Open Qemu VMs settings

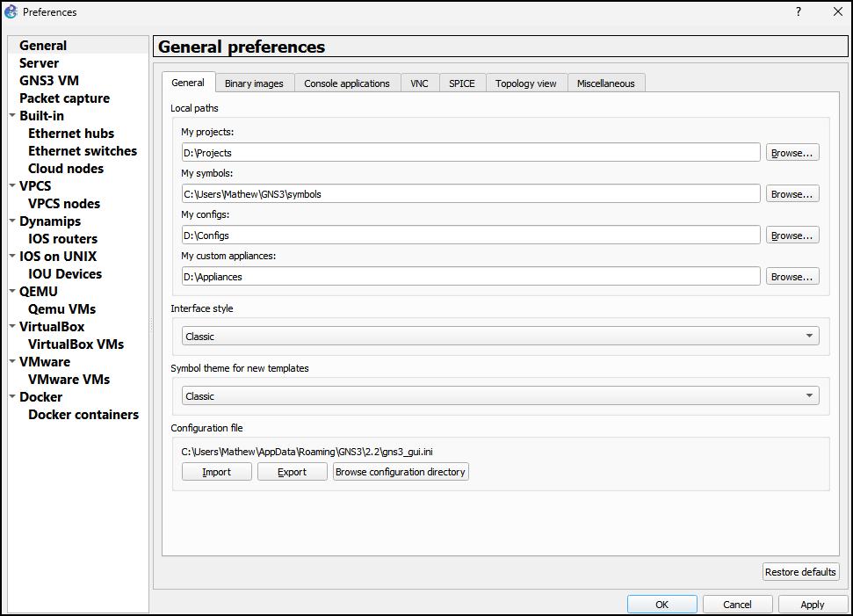pos(62,308)
